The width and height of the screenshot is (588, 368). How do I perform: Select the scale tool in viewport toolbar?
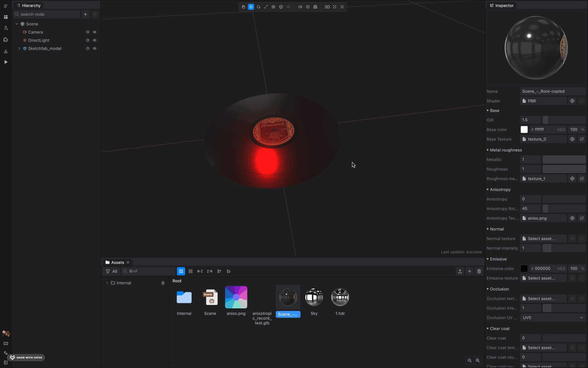266,7
